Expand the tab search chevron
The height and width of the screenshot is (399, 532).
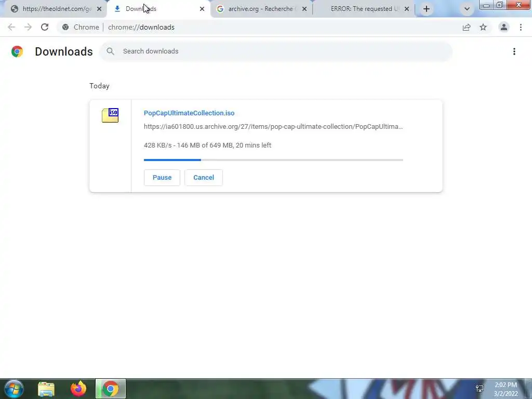467,9
